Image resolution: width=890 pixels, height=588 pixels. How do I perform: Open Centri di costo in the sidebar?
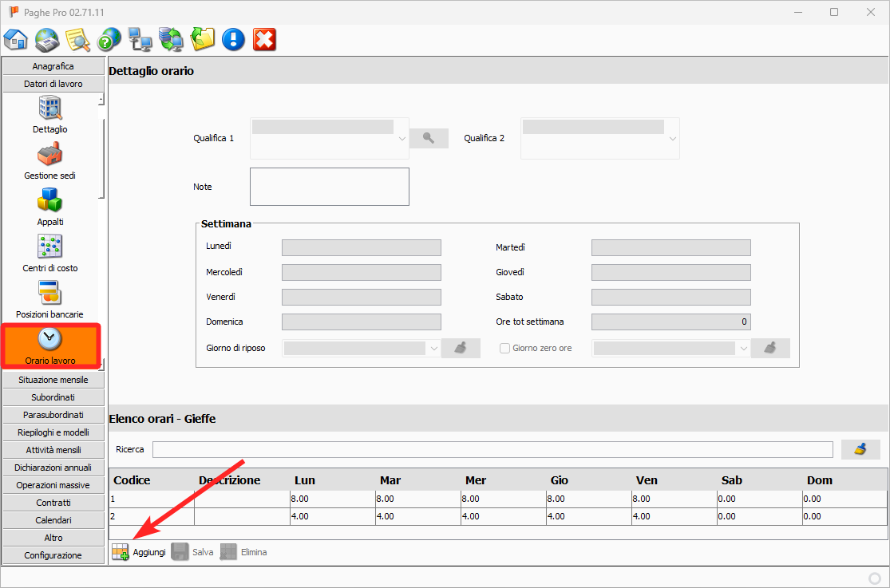click(x=49, y=253)
